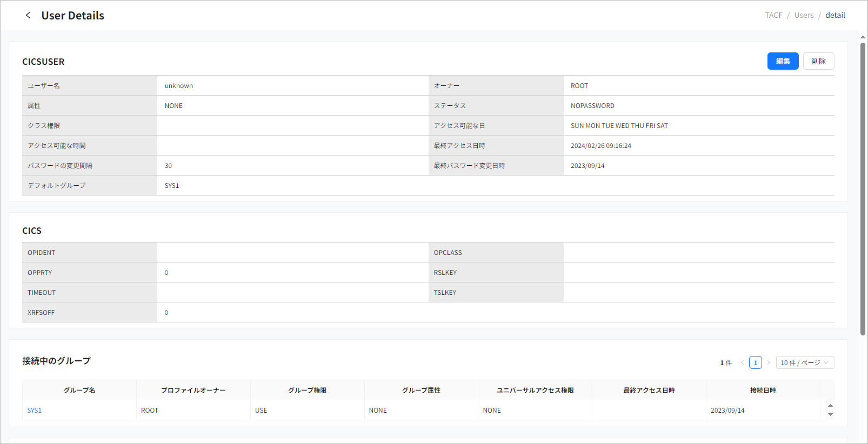Click the 接続日時 column header
The width and height of the screenshot is (868, 444).
(763, 390)
